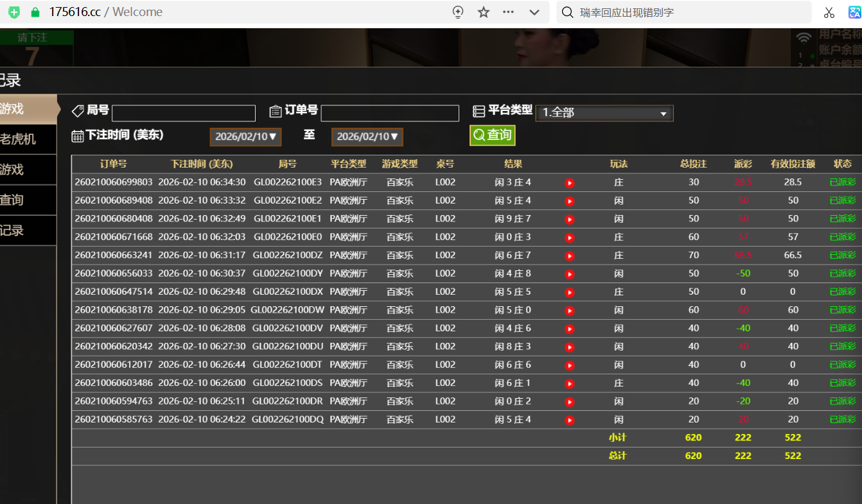Open the end date picker dropdown

[367, 136]
